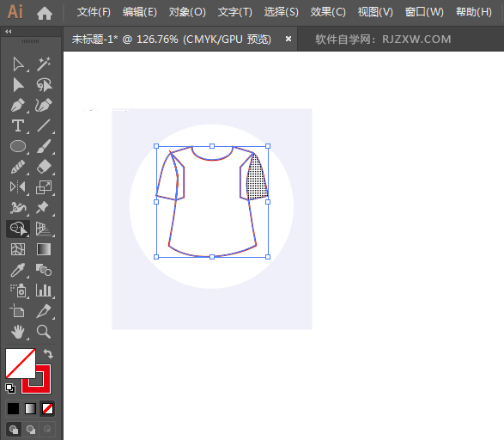Select the Column Graph tool
Viewport: 504px width, 440px height.
[44, 290]
